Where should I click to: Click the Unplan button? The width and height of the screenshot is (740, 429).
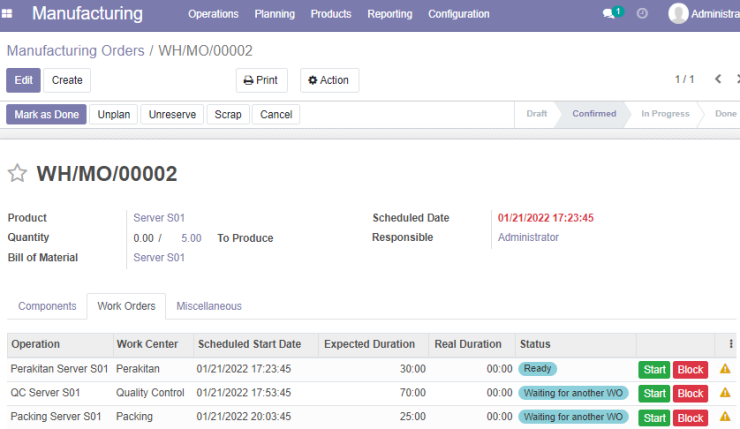coord(114,114)
